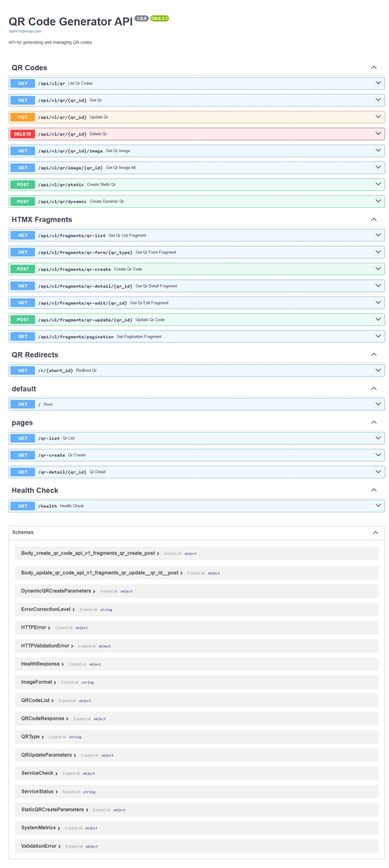Open the /api/v1/openapi.json link
389x868 pixels.
(25, 31)
